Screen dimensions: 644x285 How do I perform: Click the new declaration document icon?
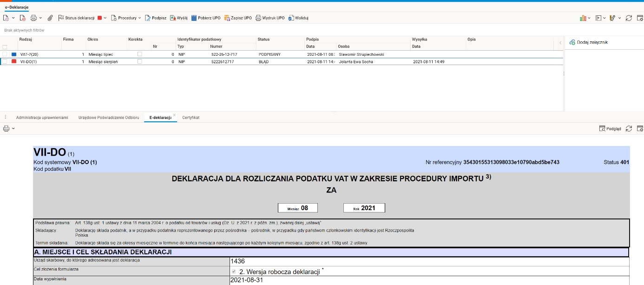click(6, 18)
